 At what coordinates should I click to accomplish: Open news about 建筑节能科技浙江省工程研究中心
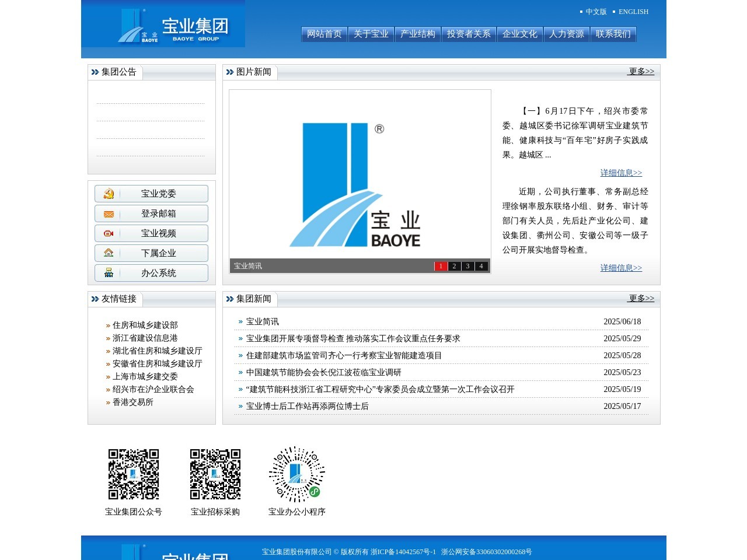380,389
